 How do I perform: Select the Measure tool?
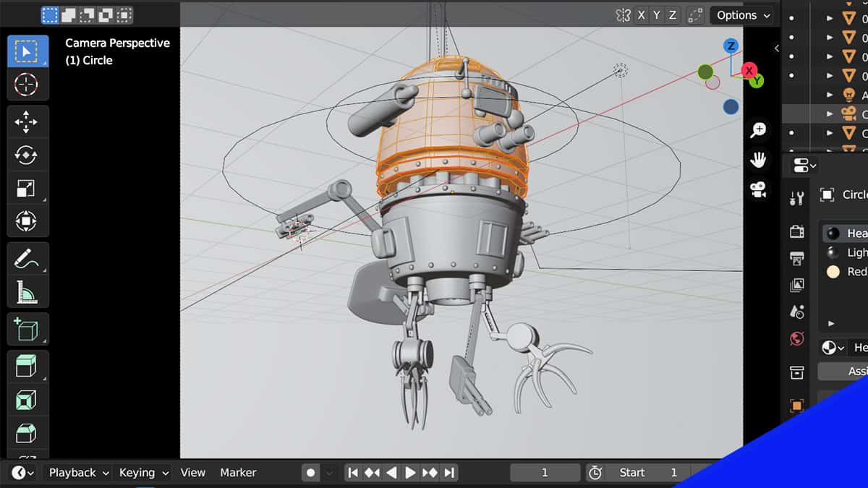27,292
